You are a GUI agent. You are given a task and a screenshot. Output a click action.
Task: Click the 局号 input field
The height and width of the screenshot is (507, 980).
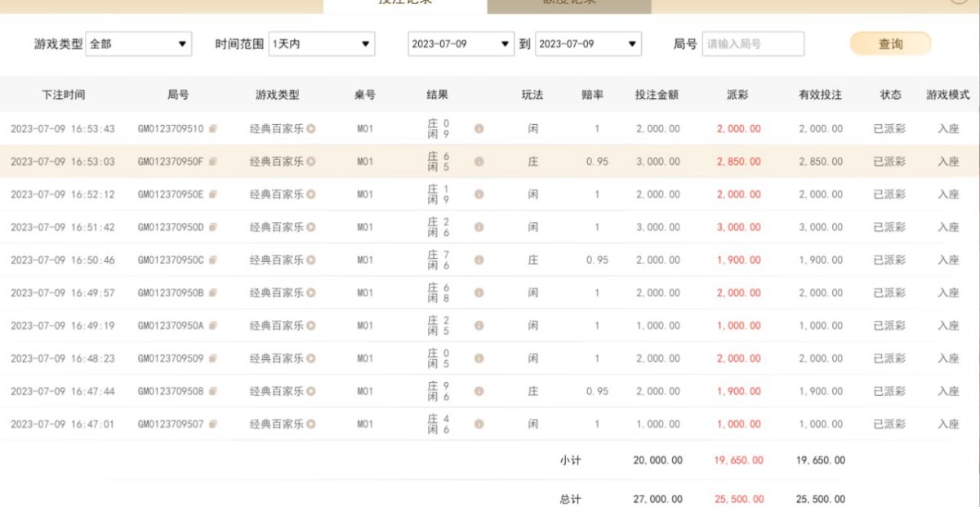752,44
